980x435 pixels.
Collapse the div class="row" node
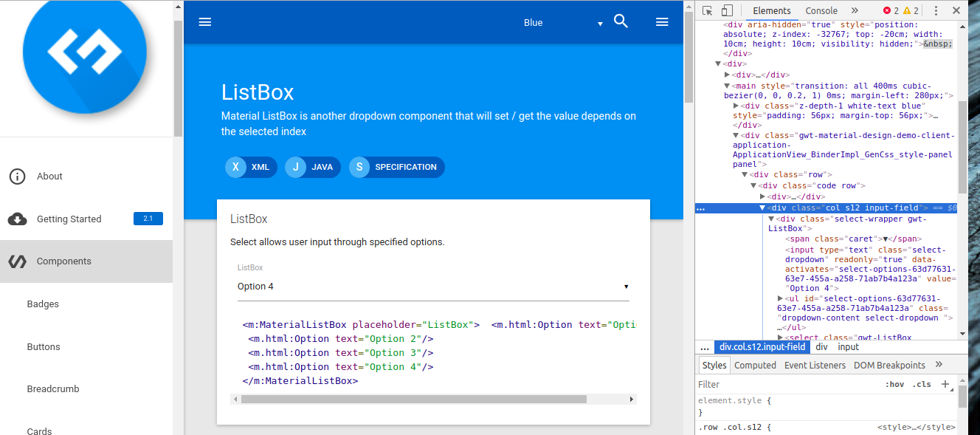[x=745, y=175]
